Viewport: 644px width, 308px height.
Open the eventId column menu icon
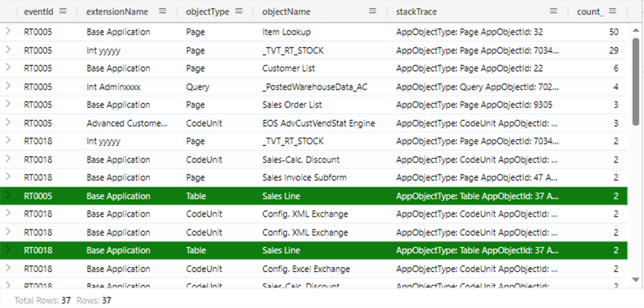point(64,11)
